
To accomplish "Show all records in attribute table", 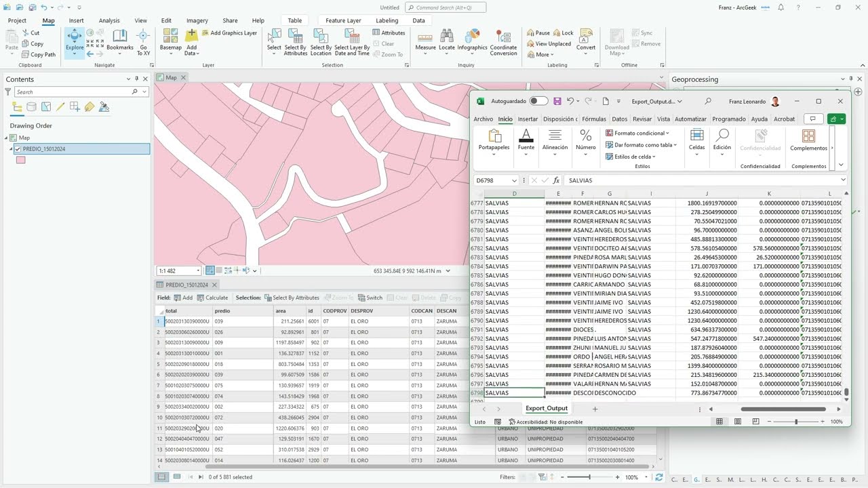I will click(x=161, y=477).
